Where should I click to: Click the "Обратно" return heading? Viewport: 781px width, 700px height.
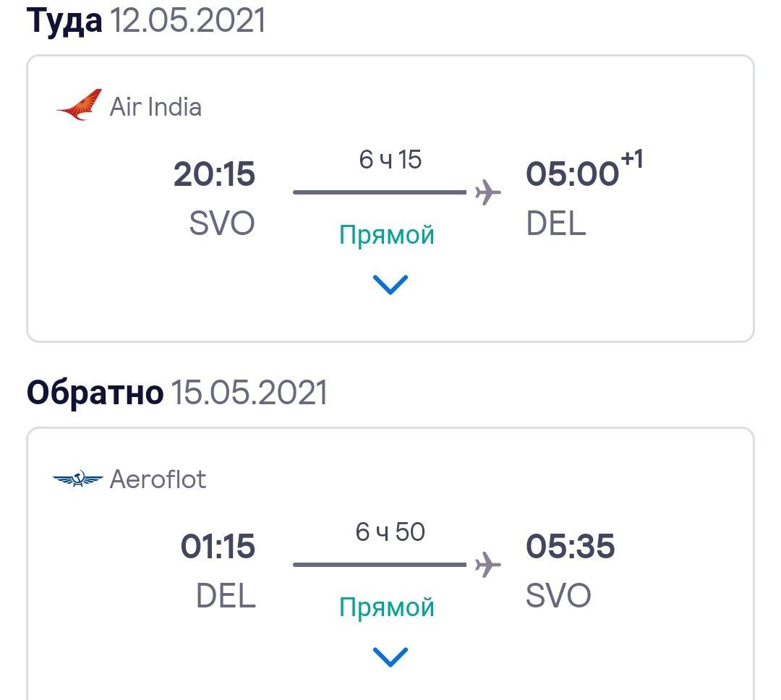coord(95,393)
